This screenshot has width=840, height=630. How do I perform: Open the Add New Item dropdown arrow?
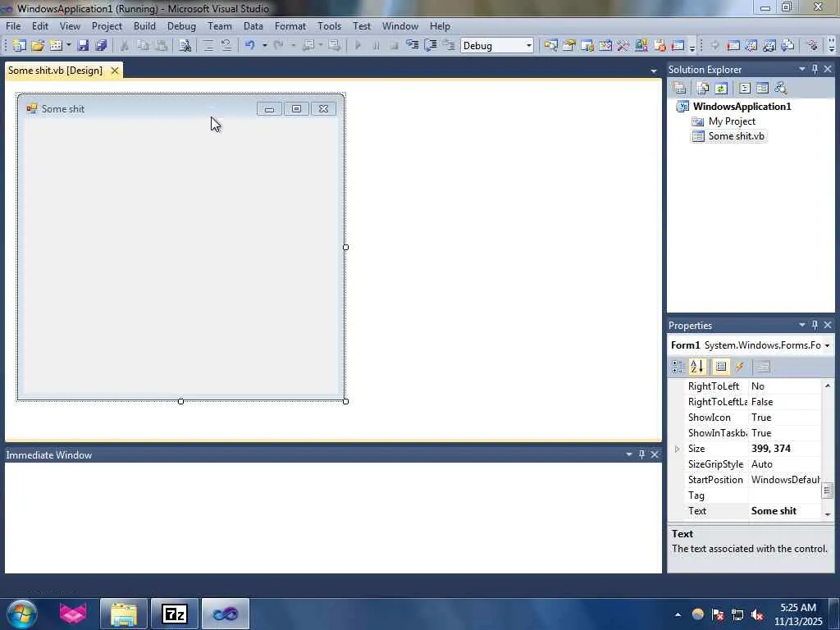[69, 46]
